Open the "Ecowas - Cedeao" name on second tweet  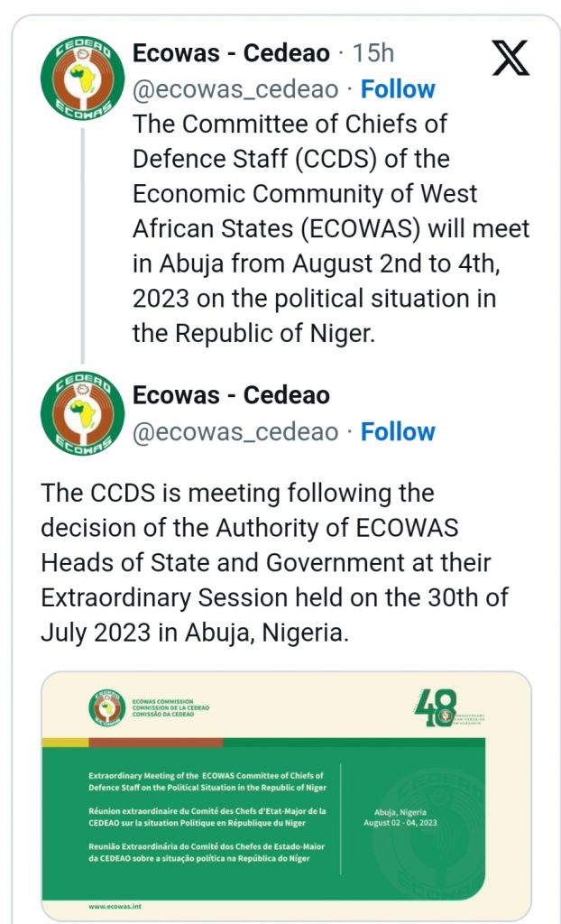point(231,395)
